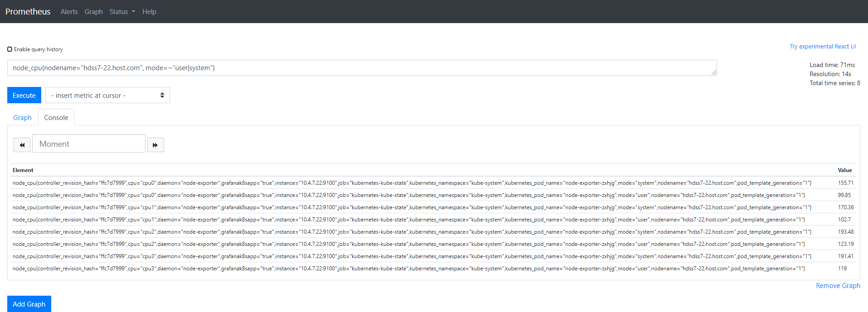Focus the Moment time input field

tap(89, 144)
